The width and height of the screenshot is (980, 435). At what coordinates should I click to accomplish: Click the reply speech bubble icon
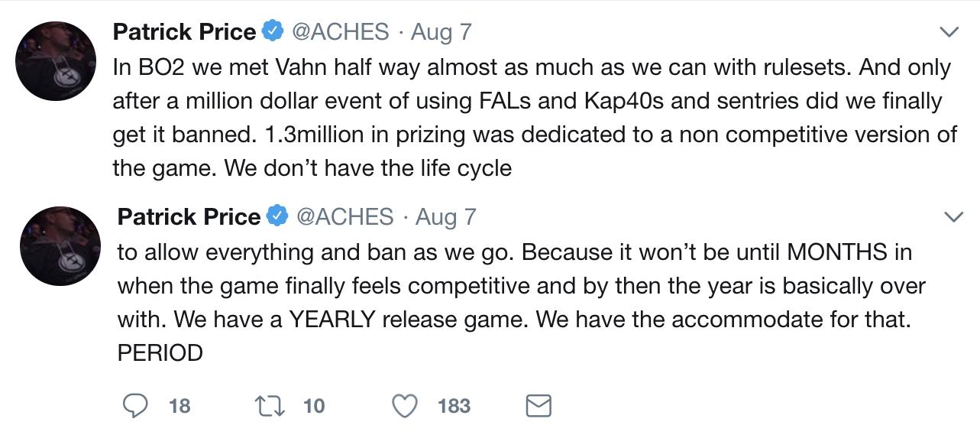point(134,405)
